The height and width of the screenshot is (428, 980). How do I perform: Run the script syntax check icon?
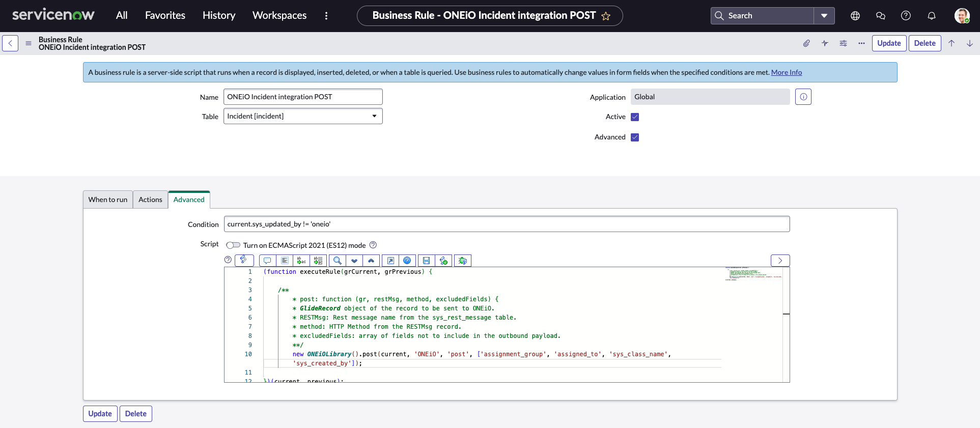tap(443, 261)
